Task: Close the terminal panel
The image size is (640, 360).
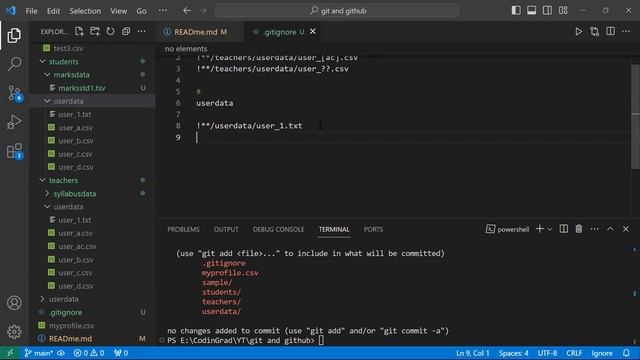Action: tap(626, 229)
